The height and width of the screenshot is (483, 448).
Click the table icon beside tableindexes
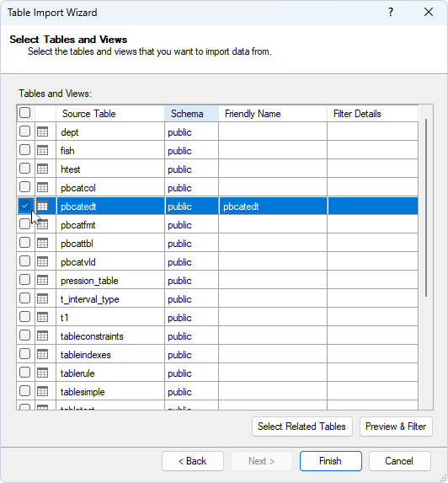(x=42, y=354)
